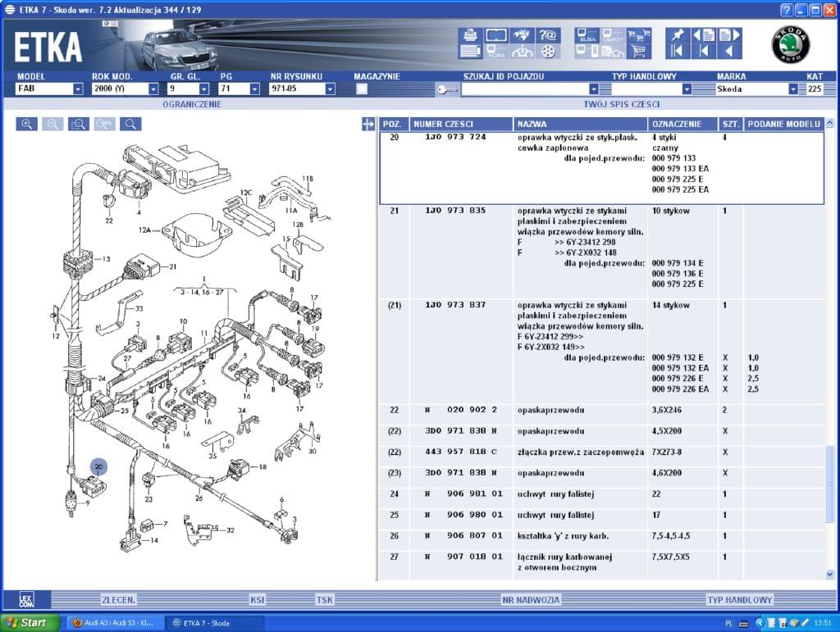
Task: Expand the GR. GL. dropdown
Action: coord(204,89)
